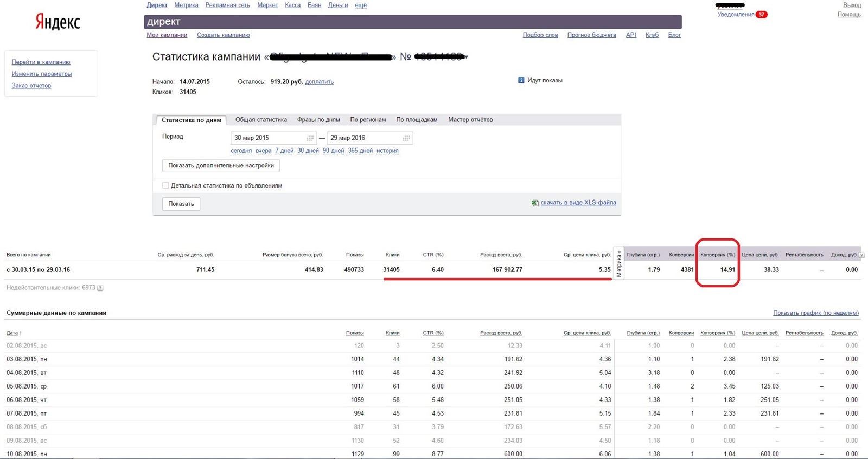This screenshot has height=459, width=868.
Task: Expand the ещё menu in top navigation
Action: point(361,5)
